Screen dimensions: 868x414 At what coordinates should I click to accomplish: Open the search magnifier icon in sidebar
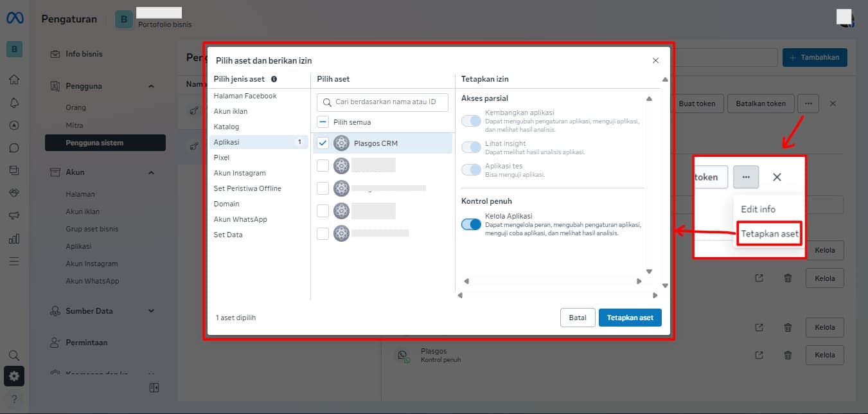tap(14, 355)
